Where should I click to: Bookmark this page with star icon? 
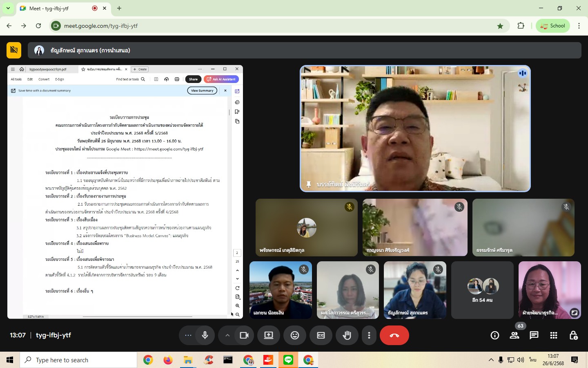500,26
